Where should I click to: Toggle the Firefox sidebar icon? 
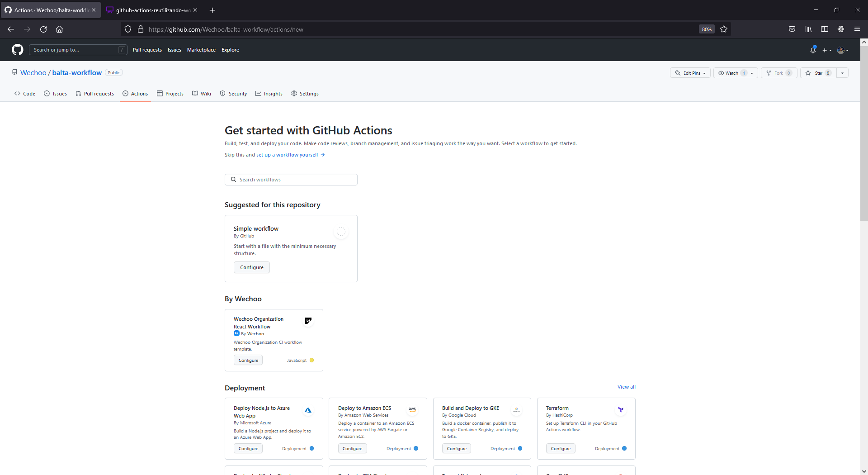[x=825, y=29]
